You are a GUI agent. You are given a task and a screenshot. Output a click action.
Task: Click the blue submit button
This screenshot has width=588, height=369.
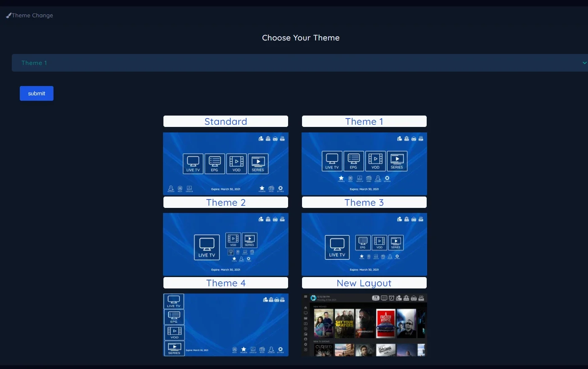[37, 94]
